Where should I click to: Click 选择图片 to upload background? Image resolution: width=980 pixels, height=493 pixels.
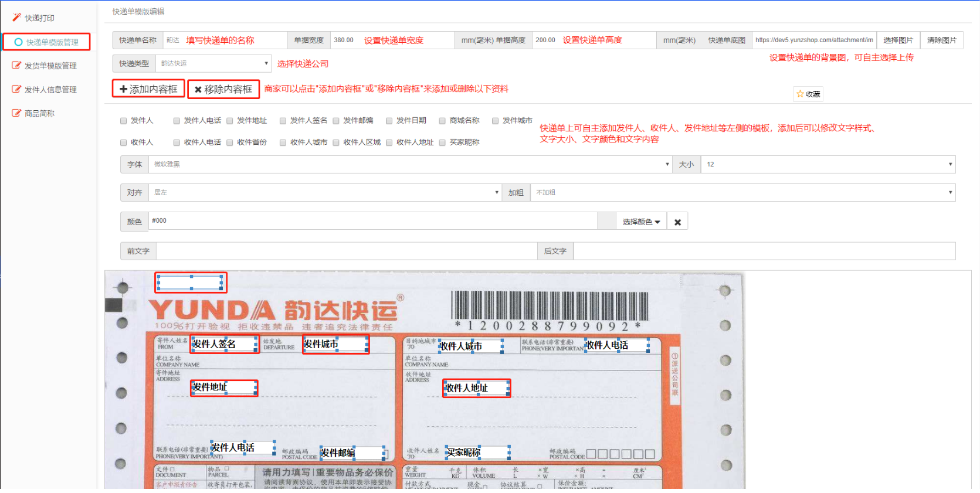click(x=898, y=40)
